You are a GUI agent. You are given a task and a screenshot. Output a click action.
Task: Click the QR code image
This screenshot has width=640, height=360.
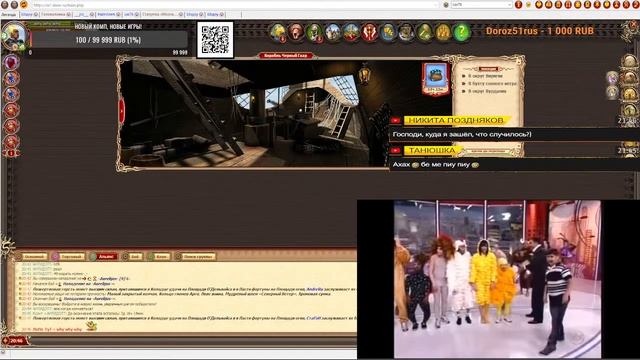point(215,40)
